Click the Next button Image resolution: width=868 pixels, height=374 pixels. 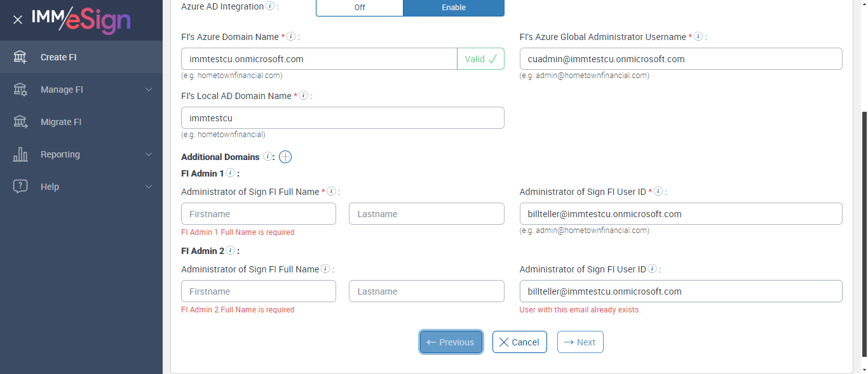point(580,342)
